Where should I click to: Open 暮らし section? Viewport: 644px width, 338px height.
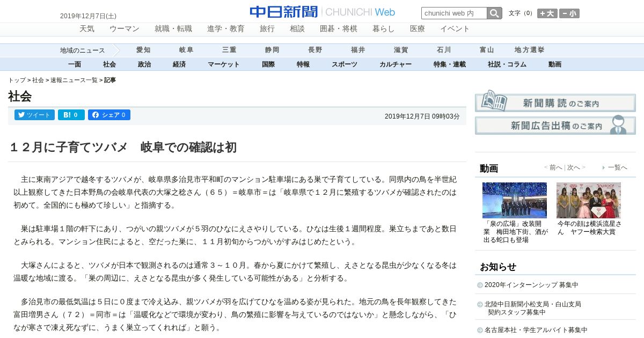click(x=384, y=29)
